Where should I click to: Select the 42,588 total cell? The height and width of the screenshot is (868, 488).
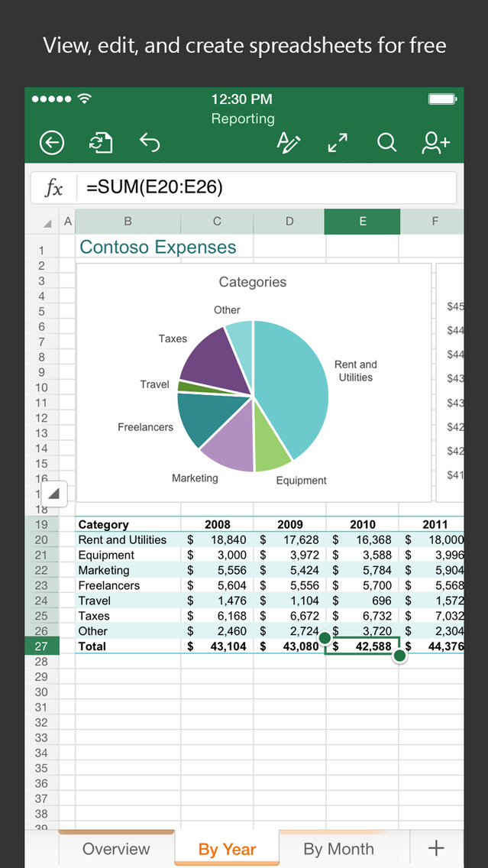(363, 646)
